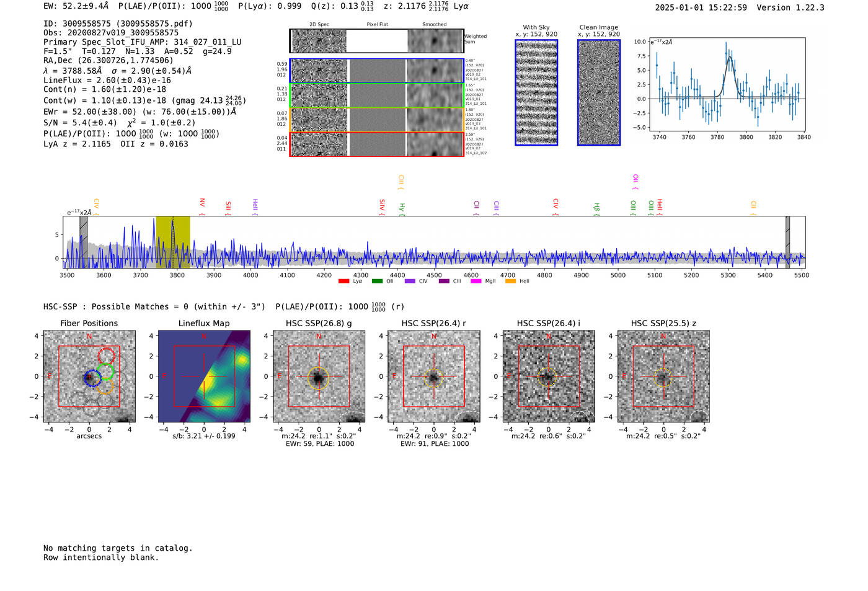This screenshot has height=591, width=868.
Task: Click the Cont(n) = 1.60(±1.20)e-18 line
Action: pyautogui.click(x=105, y=89)
